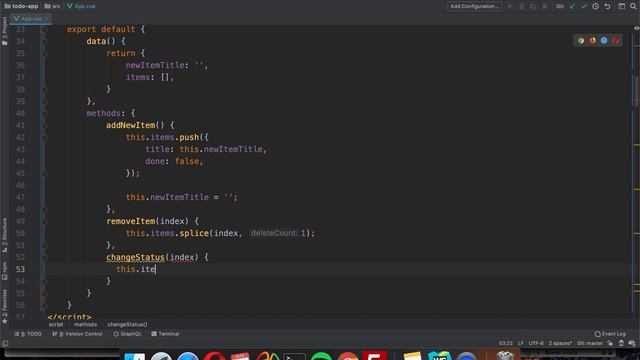Viewport: 640px width, 360px height.
Task: Open the run anything window icon
Action: tap(621, 6)
